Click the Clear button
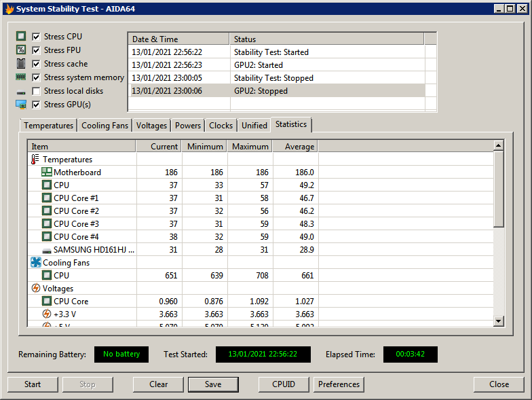The height and width of the screenshot is (400, 532). pos(159,384)
